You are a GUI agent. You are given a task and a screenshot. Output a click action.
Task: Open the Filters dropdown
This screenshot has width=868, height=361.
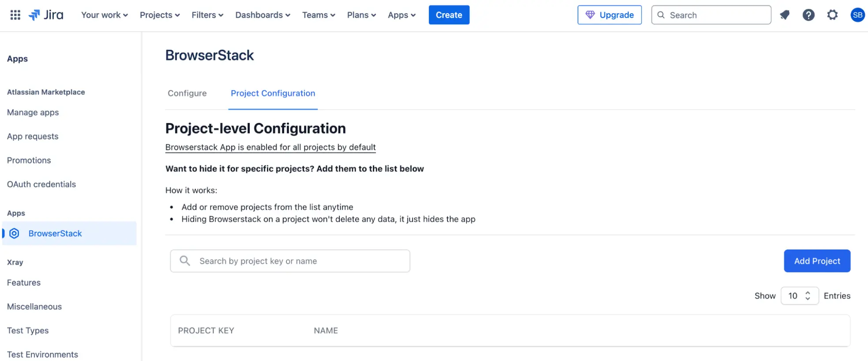[207, 15]
